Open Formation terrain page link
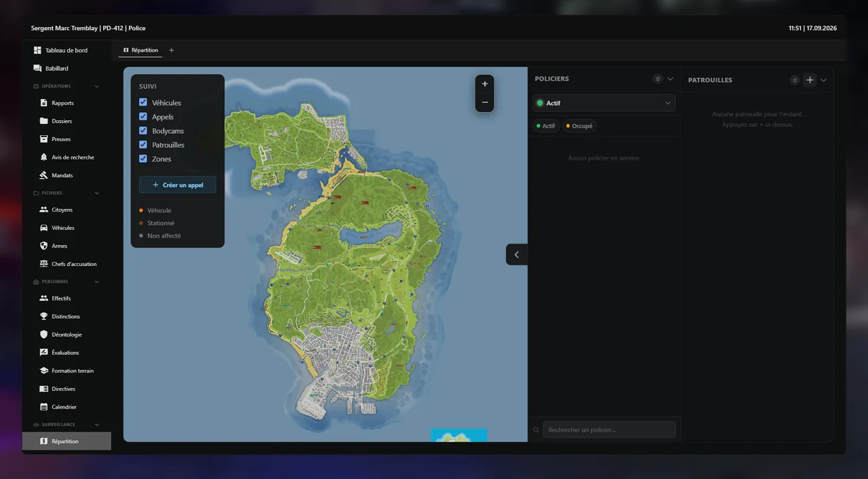 [73, 370]
